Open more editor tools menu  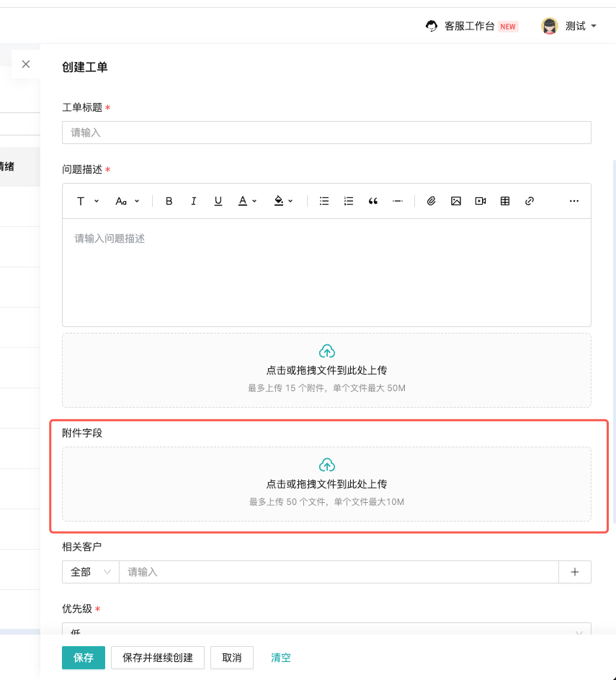pyautogui.click(x=574, y=201)
